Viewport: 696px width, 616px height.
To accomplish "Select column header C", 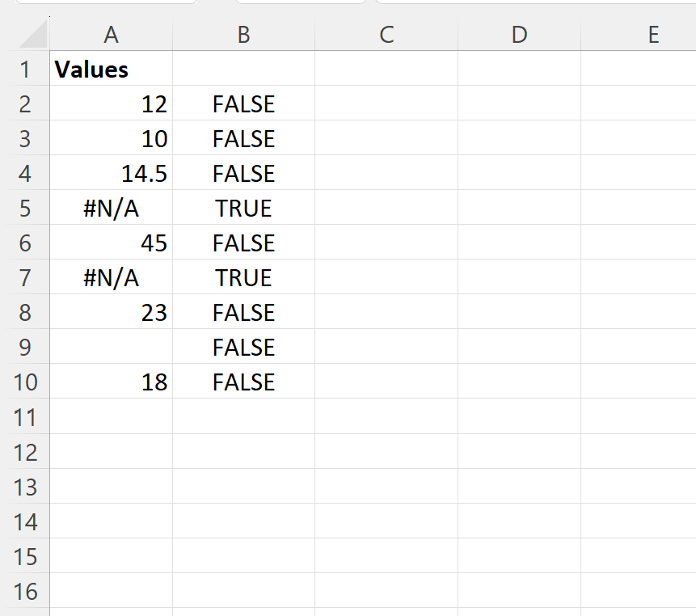I will 386,35.
